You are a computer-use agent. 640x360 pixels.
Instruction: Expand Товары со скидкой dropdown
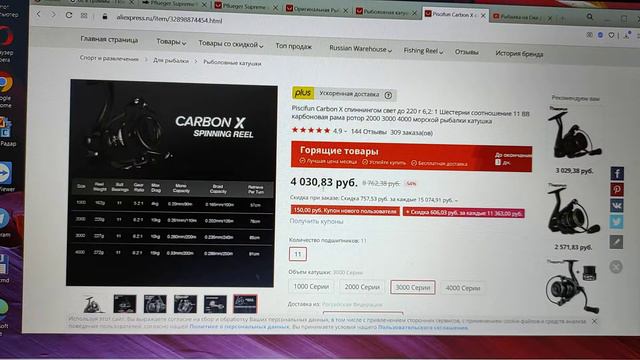pyautogui.click(x=231, y=44)
